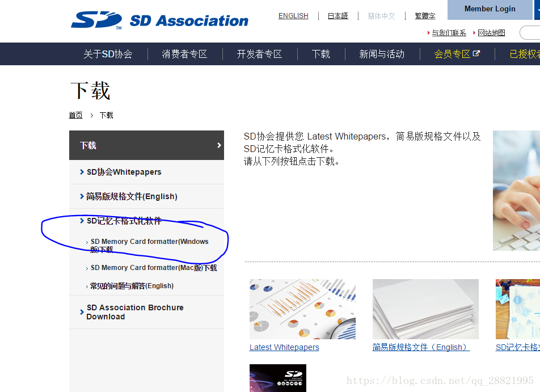
Task: Click arrow on 下载 sidebar header
Action: tap(219, 145)
